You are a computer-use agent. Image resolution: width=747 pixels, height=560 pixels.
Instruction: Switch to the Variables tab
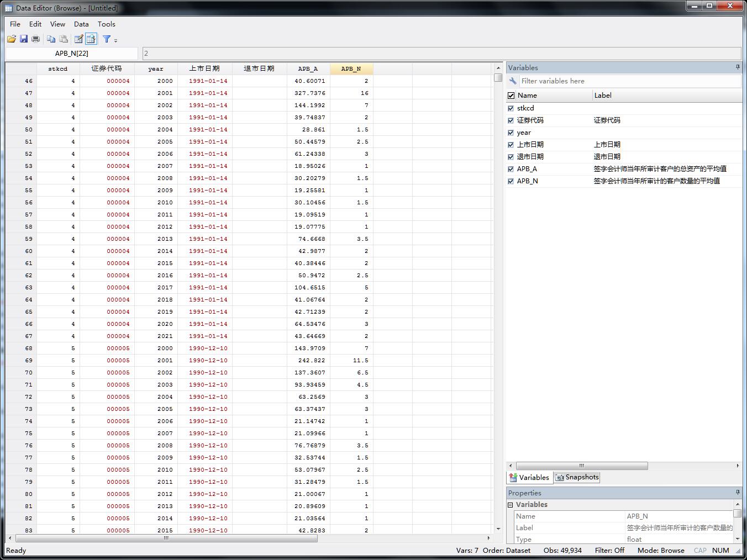(529, 477)
